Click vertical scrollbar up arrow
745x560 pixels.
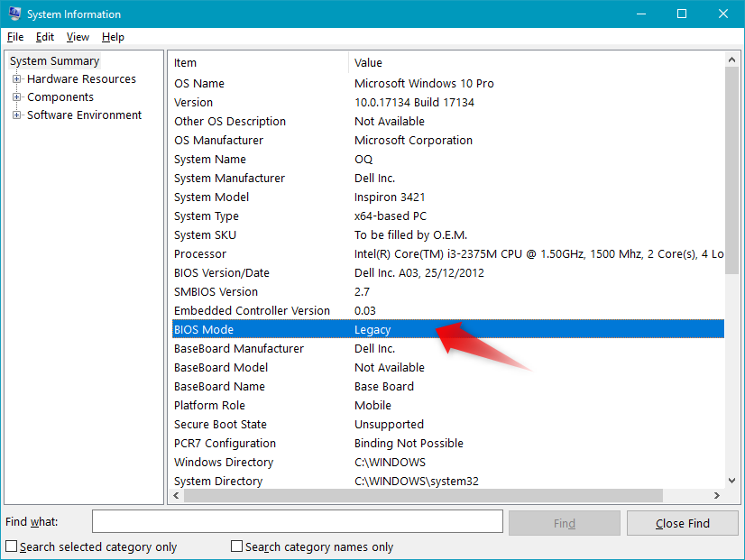[x=731, y=60]
